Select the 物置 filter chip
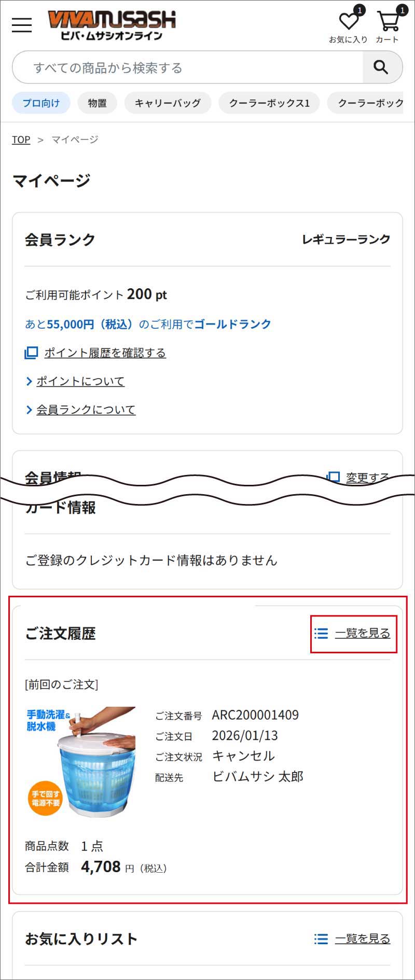The image size is (415, 980). click(97, 103)
